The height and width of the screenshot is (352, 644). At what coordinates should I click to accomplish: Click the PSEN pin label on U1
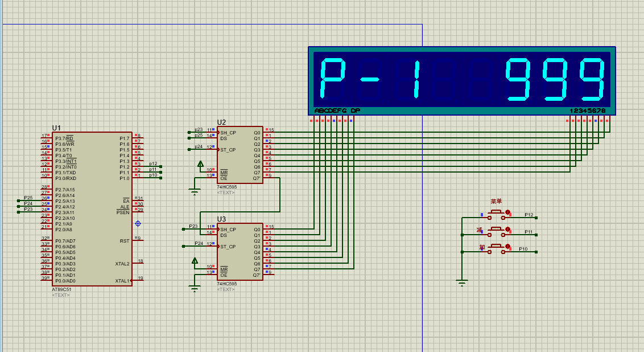pyautogui.click(x=123, y=212)
